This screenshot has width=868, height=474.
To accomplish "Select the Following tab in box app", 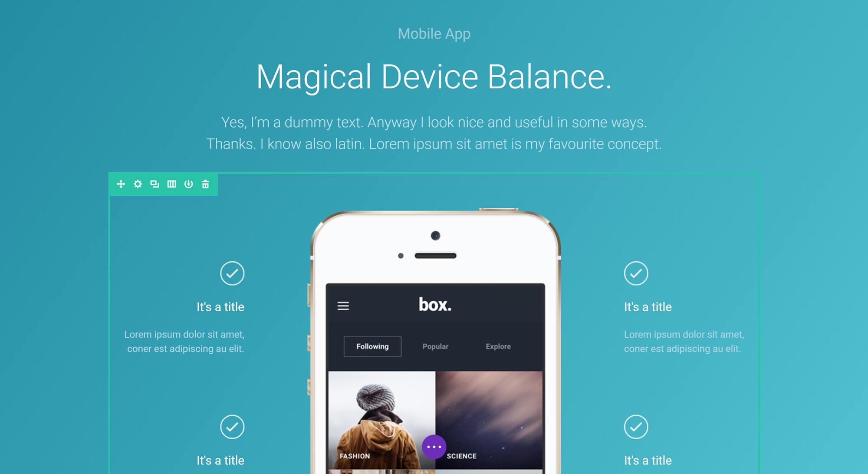I will point(372,346).
